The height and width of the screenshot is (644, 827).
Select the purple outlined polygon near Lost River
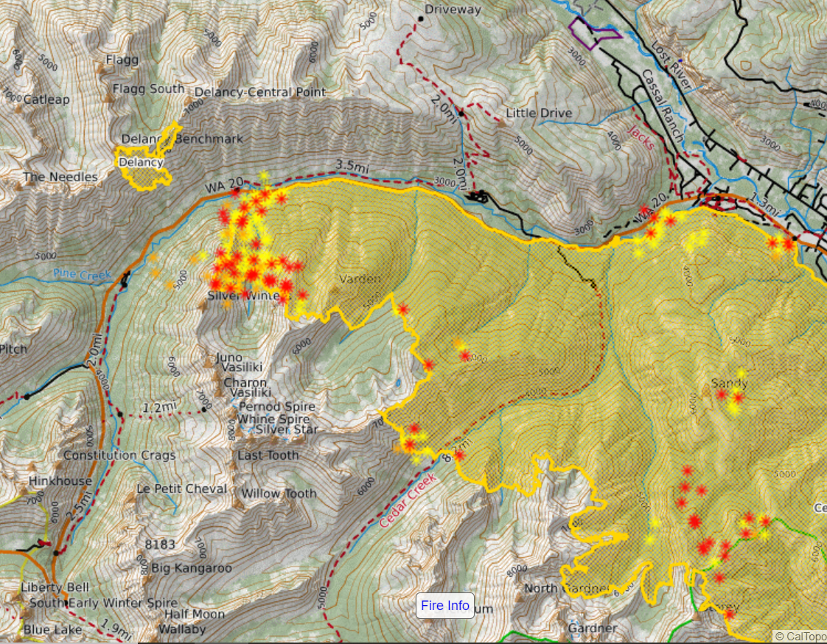[594, 34]
